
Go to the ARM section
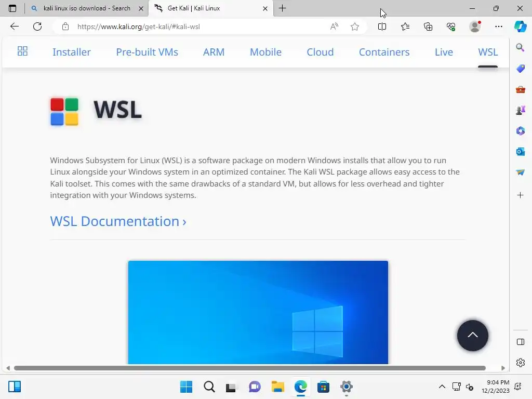click(x=214, y=52)
